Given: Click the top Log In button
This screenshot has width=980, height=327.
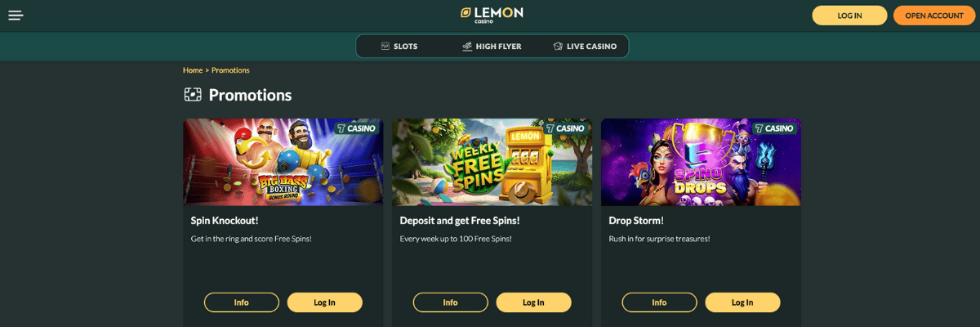Looking at the screenshot, I should click(849, 16).
